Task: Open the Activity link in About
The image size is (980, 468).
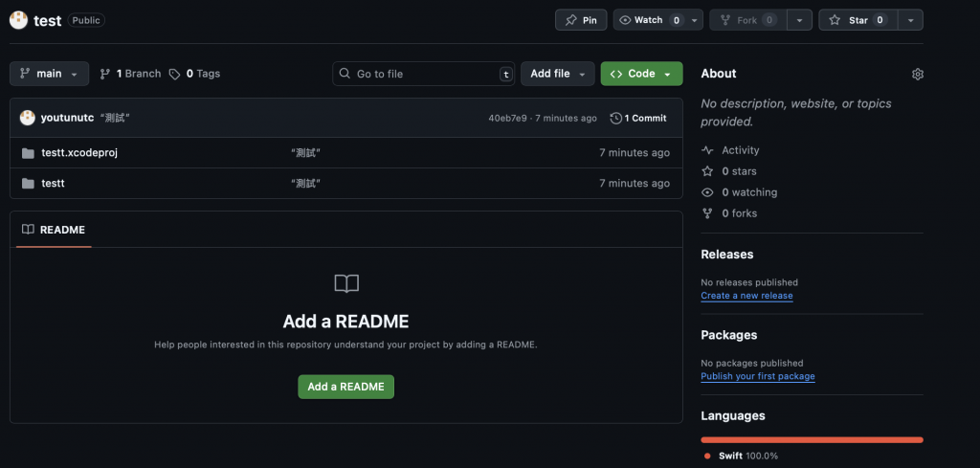Action: click(730, 150)
